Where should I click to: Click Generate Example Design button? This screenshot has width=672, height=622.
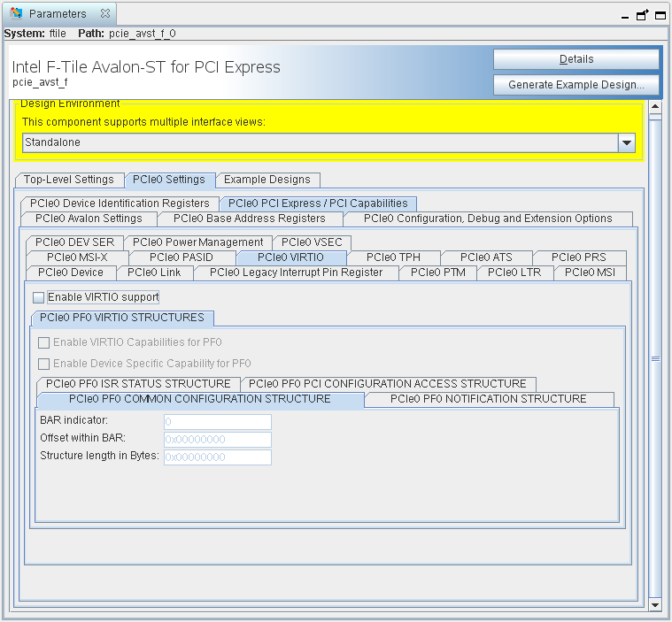(x=576, y=85)
